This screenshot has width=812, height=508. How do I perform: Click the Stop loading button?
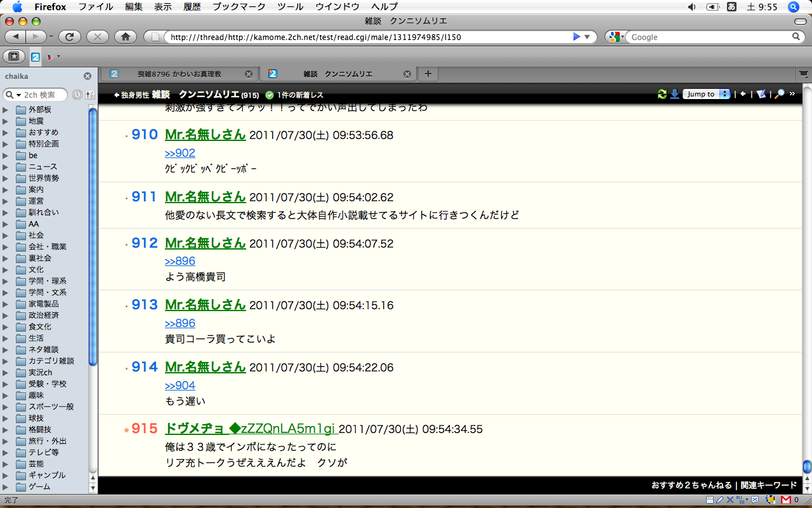click(97, 37)
